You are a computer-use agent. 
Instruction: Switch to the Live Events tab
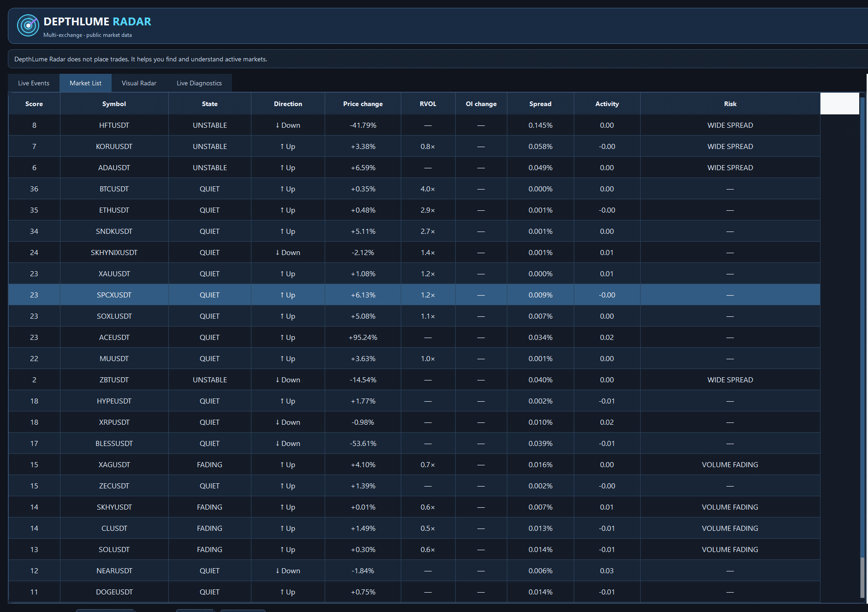click(x=34, y=83)
